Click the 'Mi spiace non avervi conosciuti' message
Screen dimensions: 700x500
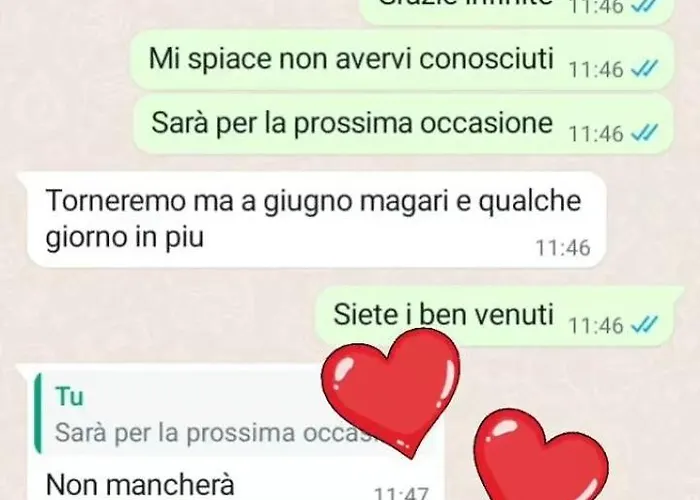[351, 59]
